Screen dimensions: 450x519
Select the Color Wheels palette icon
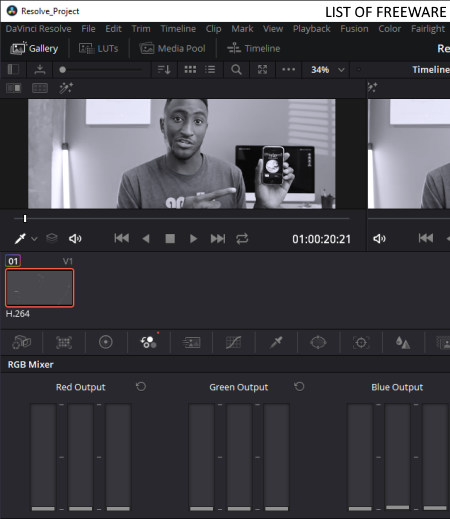pos(106,342)
